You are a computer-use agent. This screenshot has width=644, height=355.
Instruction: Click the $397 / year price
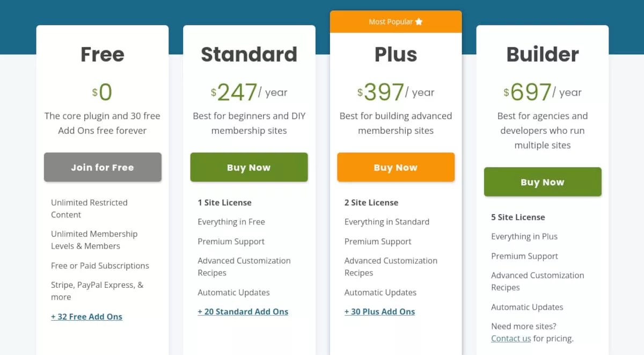click(396, 92)
